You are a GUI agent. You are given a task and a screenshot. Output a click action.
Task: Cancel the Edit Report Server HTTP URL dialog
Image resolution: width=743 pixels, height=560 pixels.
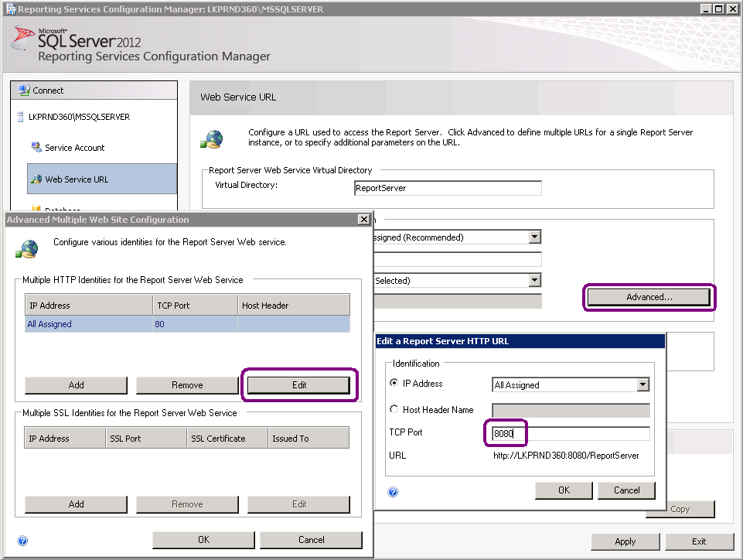[626, 490]
